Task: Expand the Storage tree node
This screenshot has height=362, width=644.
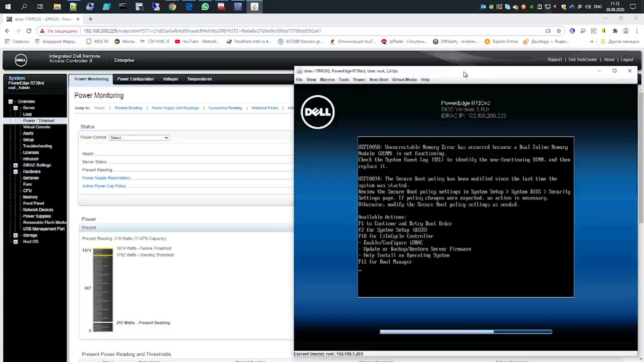Action: coord(16,235)
